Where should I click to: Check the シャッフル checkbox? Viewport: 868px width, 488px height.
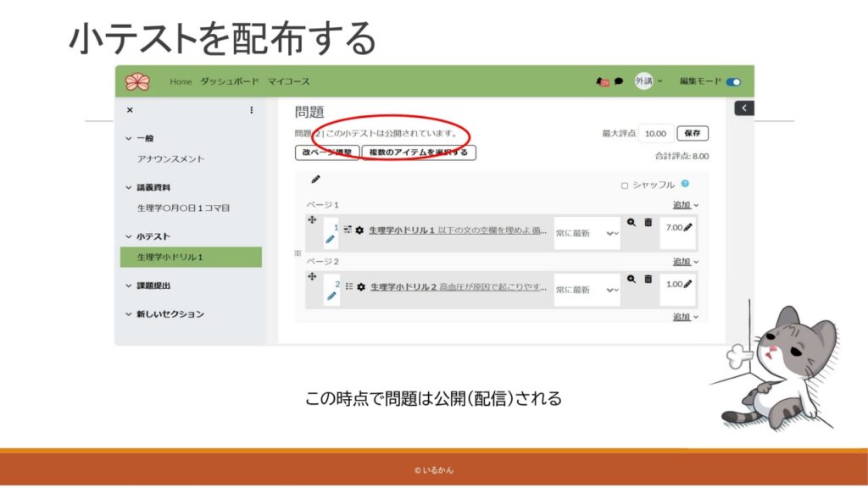pyautogui.click(x=625, y=186)
